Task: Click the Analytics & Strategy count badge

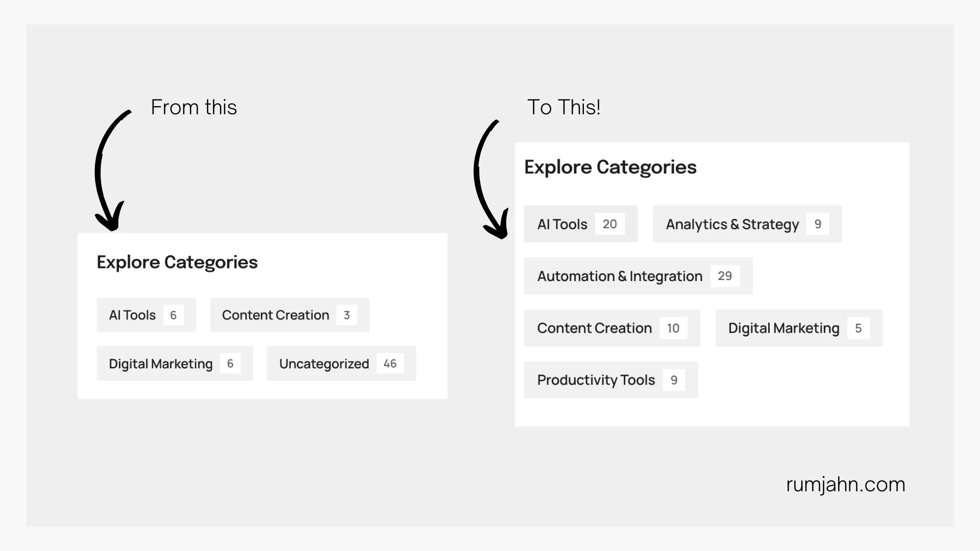Action: coord(818,224)
